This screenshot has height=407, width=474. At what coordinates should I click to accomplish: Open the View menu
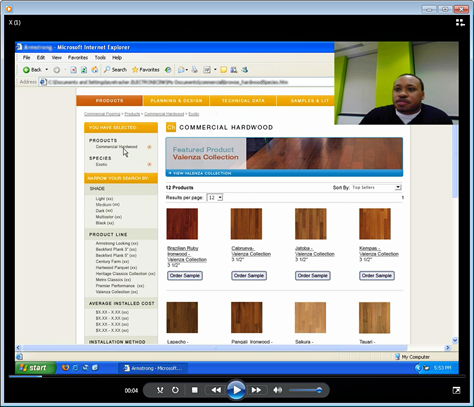(x=56, y=58)
